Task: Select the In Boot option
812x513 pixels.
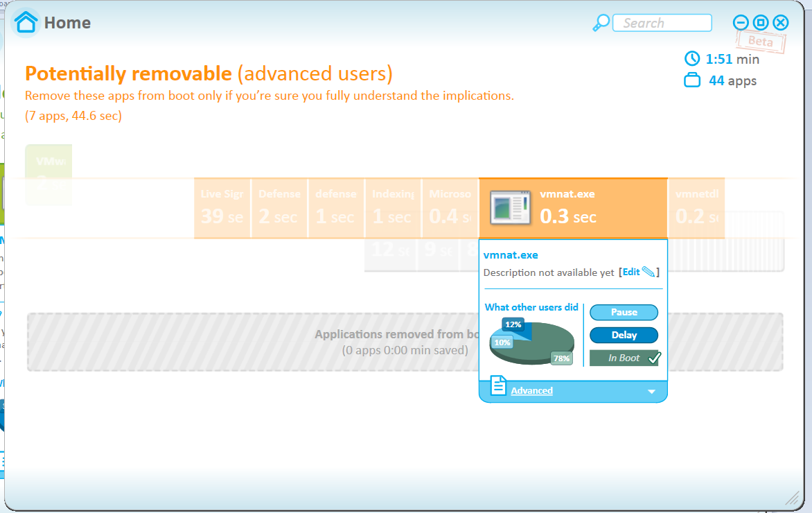Action: [625, 358]
